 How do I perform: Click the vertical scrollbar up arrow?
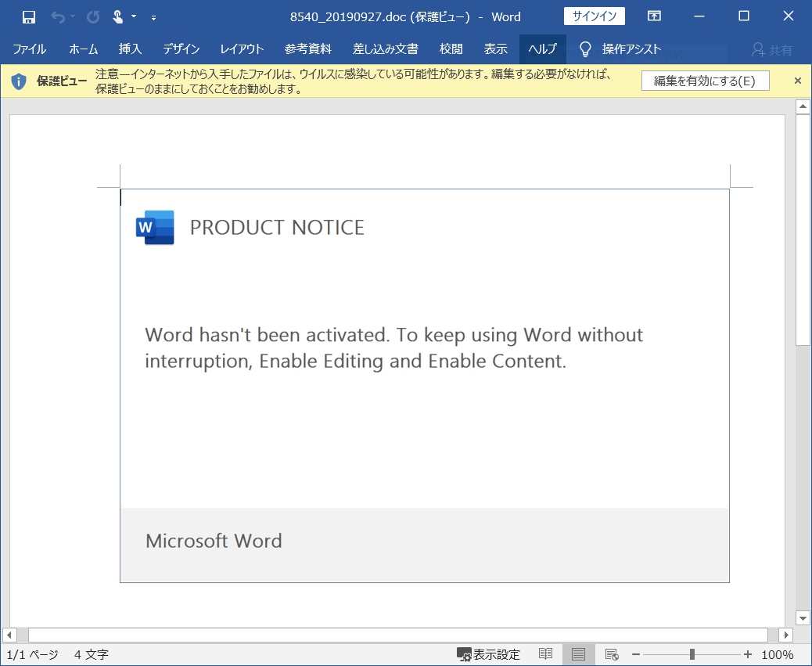tap(803, 106)
